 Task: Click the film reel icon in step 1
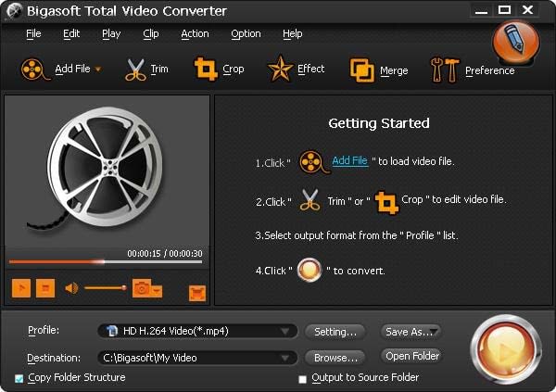coord(314,162)
